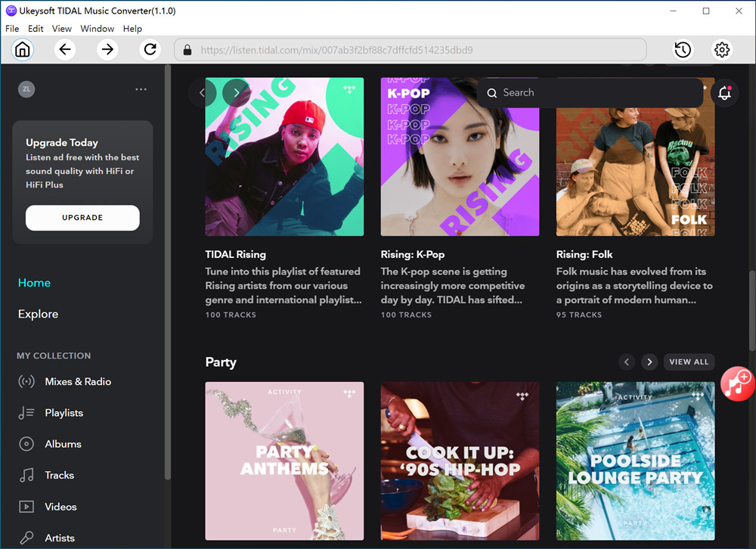Click the sidebar vertical scrollbar

click(x=167, y=272)
